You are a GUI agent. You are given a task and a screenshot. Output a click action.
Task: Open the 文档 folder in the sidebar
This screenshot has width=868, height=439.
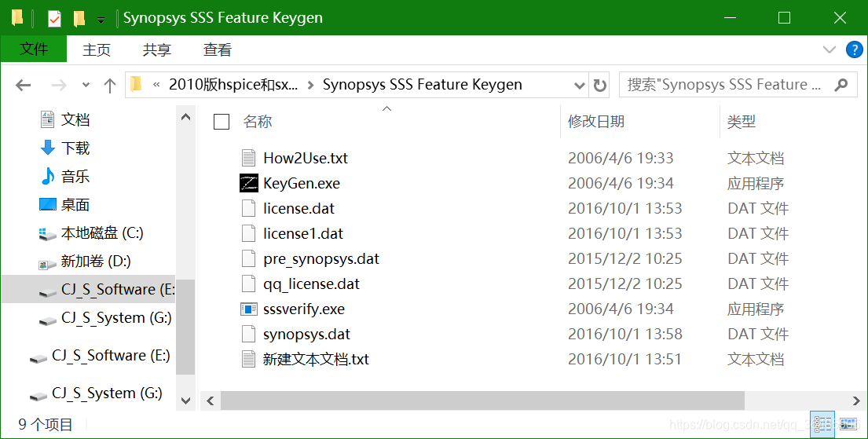coord(64,119)
